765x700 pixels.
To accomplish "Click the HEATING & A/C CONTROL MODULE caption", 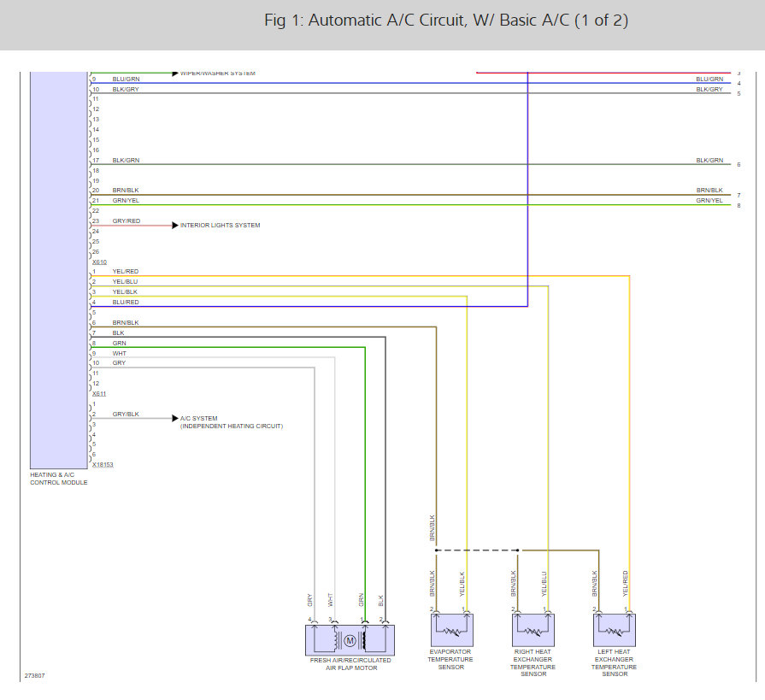I will 58,479.
